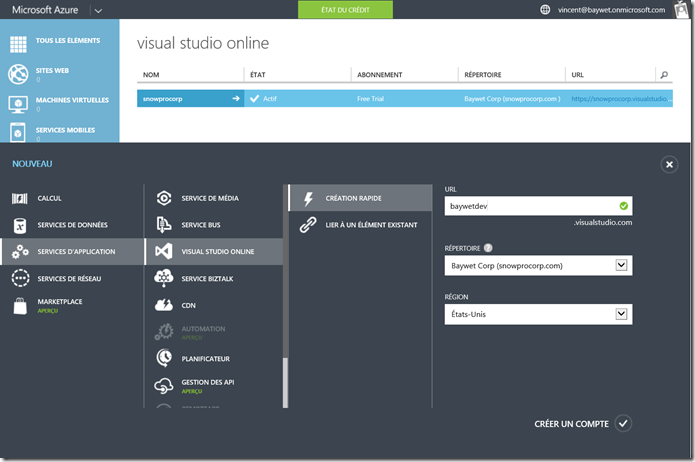Close the Nouveau panel
This screenshot has width=695, height=462.
[x=669, y=164]
